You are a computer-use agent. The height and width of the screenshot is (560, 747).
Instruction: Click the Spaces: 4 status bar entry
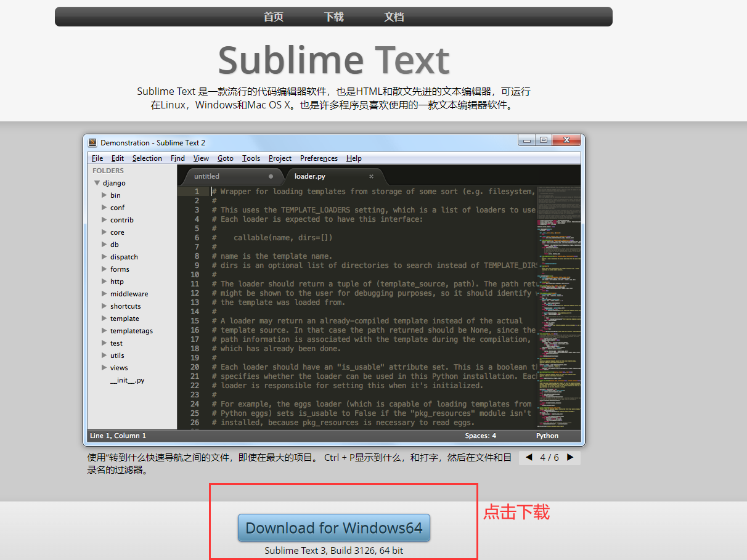pos(481,436)
